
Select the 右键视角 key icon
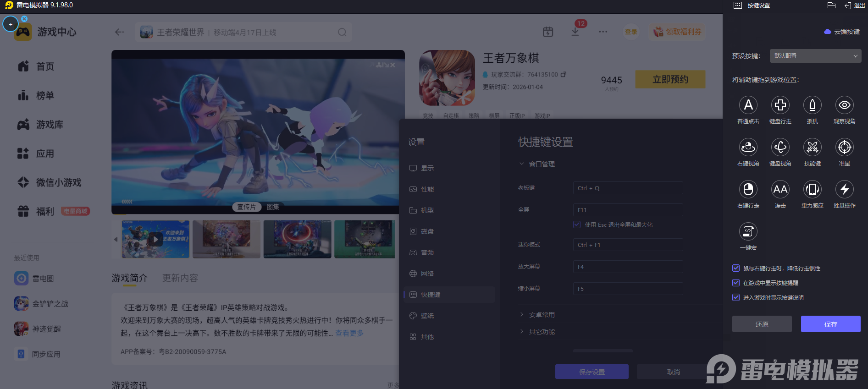pyautogui.click(x=748, y=148)
